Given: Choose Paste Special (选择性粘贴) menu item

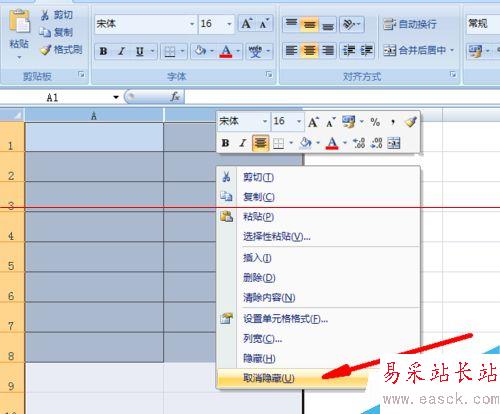Looking at the screenshot, I should [x=318, y=237].
